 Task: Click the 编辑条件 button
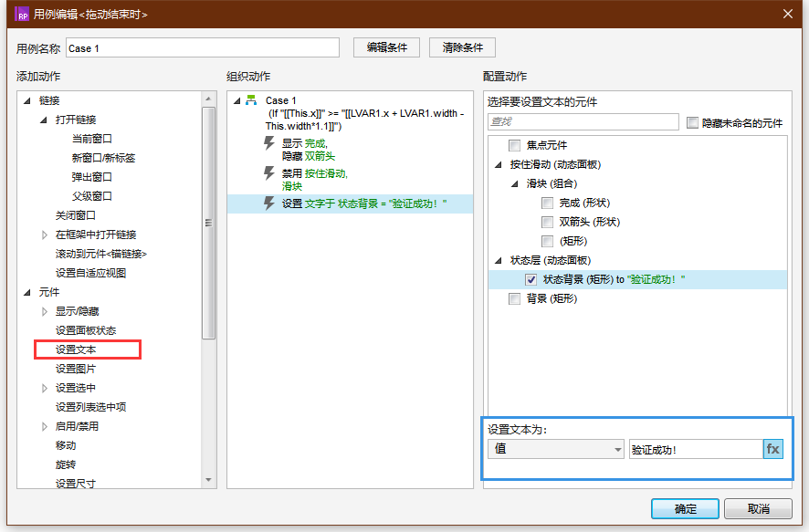click(386, 47)
